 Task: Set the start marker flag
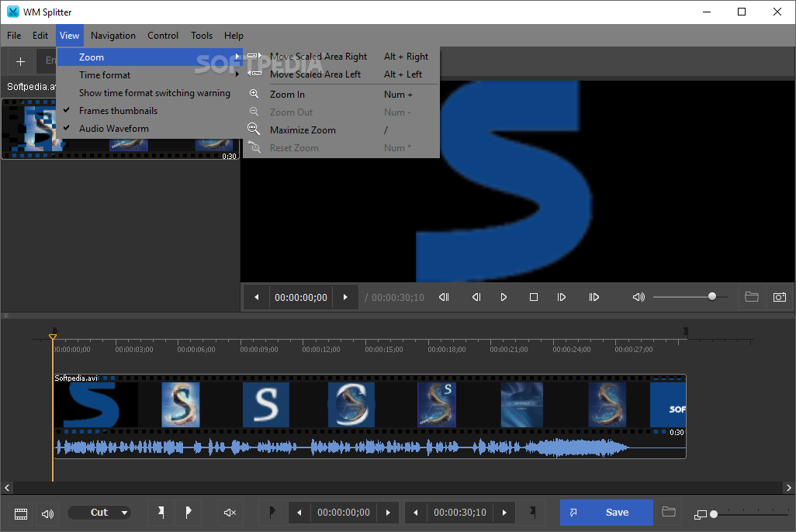coord(161,512)
